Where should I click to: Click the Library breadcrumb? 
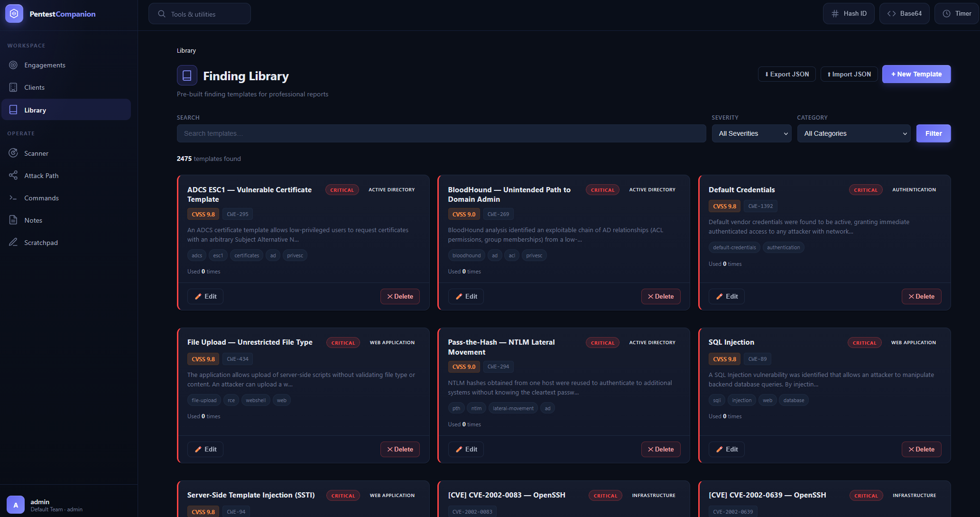click(x=186, y=50)
